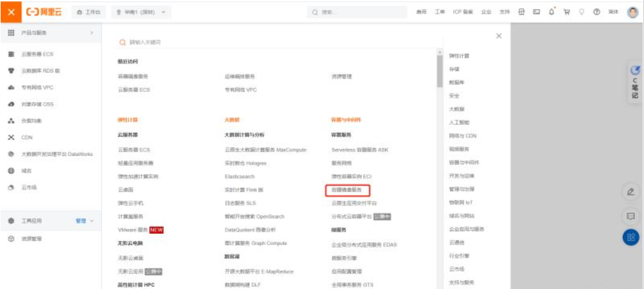The height and width of the screenshot is (289, 644).
Task: Open 智能开放搜索 OpenSearch
Action: 255,216
